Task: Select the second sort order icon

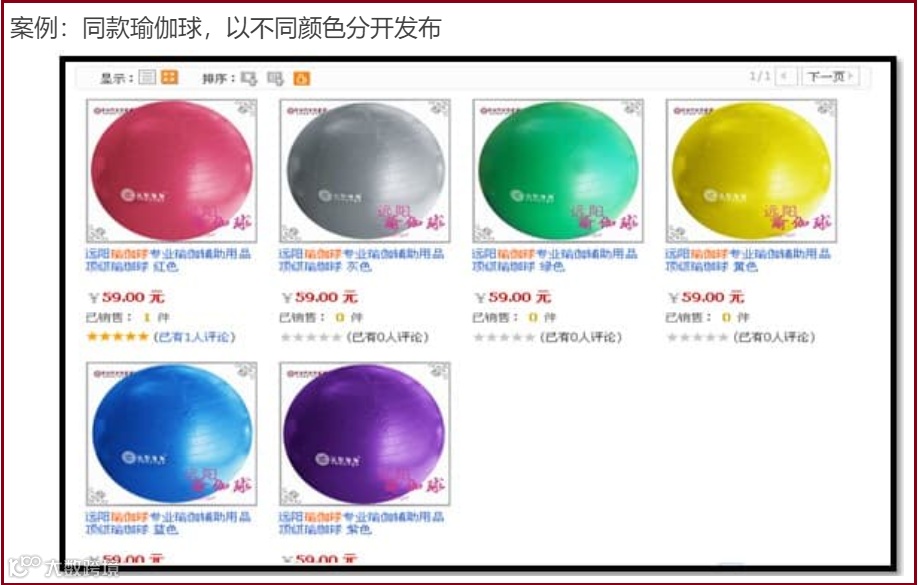Action: coord(275,78)
